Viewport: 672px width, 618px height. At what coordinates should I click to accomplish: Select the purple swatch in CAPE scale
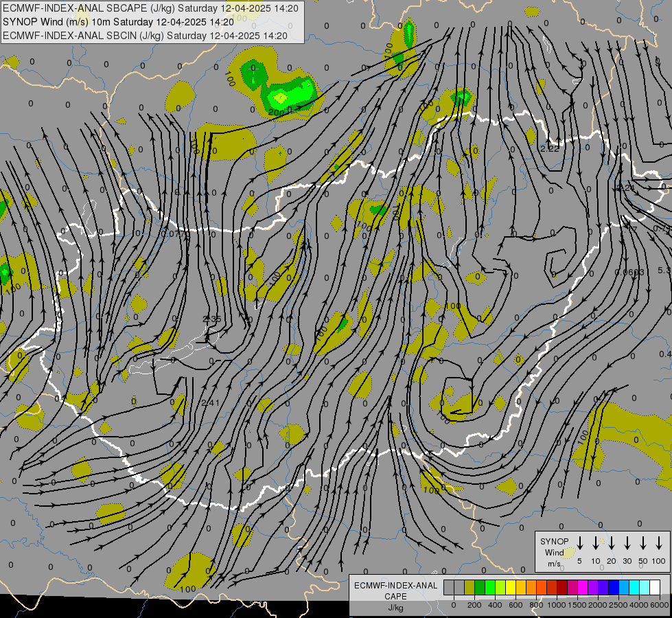pos(593,587)
